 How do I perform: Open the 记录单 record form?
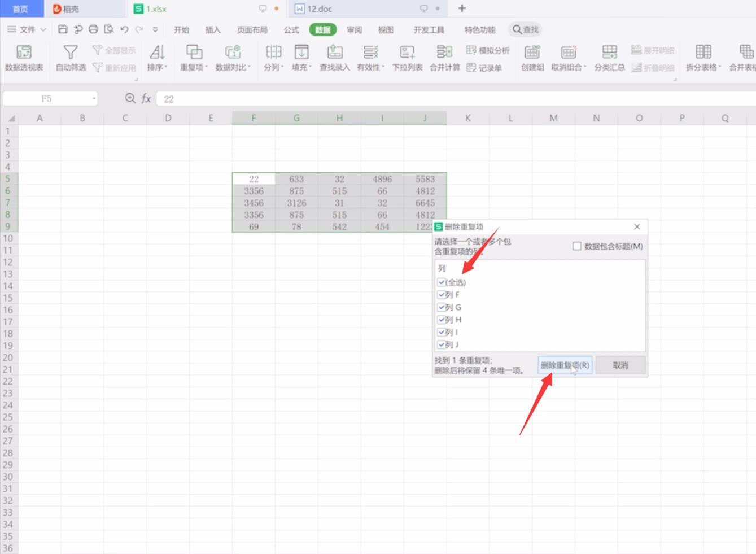484,68
